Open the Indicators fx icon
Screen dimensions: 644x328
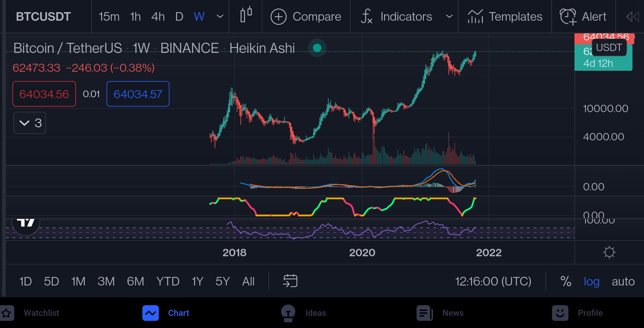tap(366, 17)
